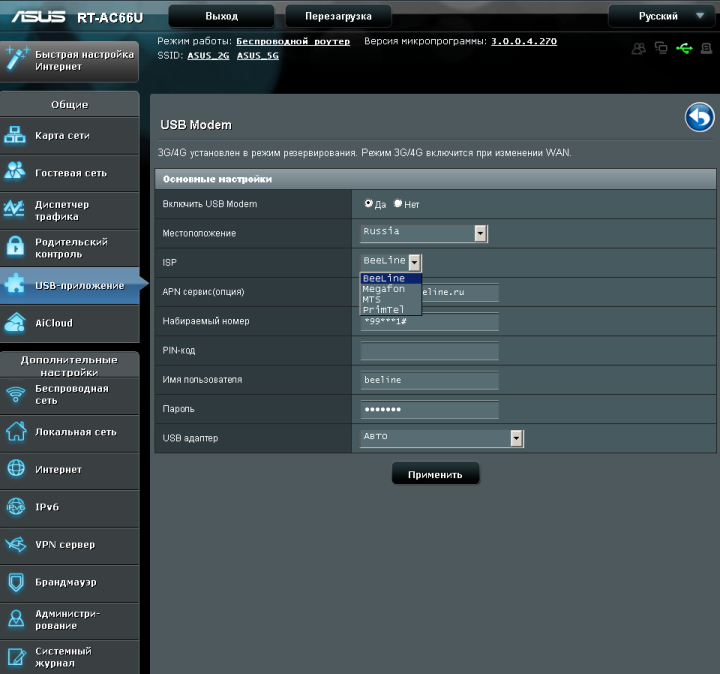Click the Имя пользователя beeline field
The width and height of the screenshot is (720, 674).
pyautogui.click(x=429, y=380)
